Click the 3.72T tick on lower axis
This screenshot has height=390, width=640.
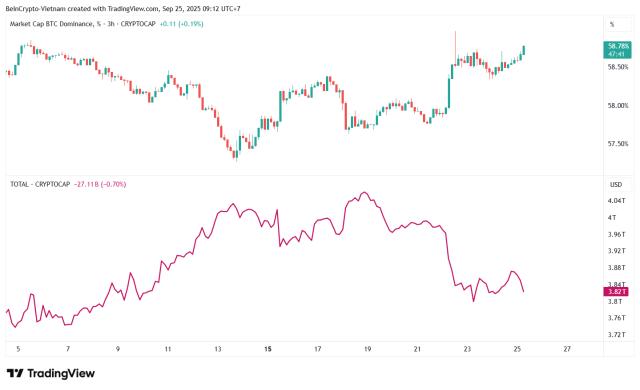click(617, 335)
